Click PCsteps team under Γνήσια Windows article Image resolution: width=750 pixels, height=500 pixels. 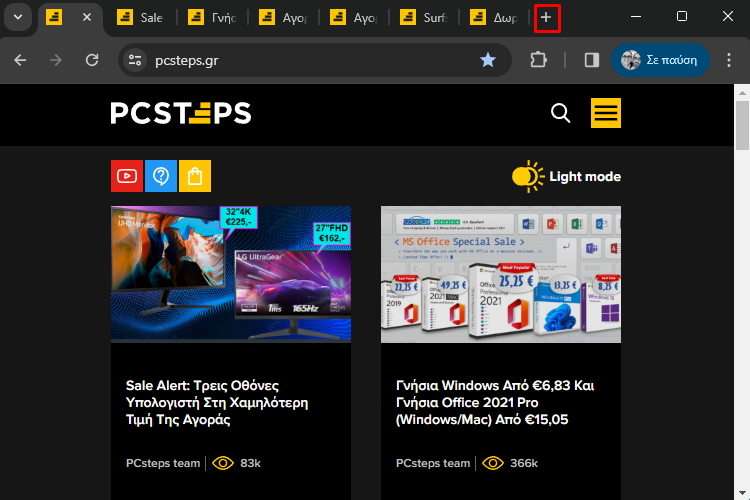pyautogui.click(x=433, y=463)
